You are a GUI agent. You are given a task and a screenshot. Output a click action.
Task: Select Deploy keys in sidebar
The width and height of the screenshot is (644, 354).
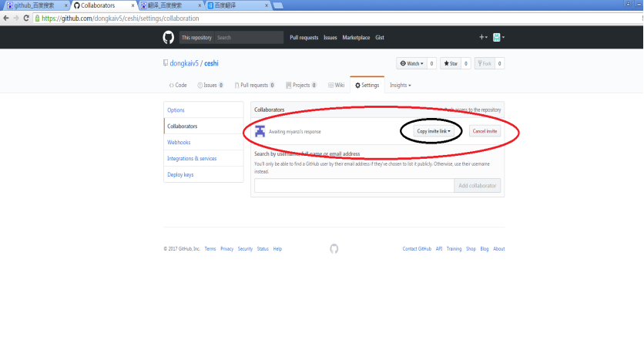tap(203, 174)
